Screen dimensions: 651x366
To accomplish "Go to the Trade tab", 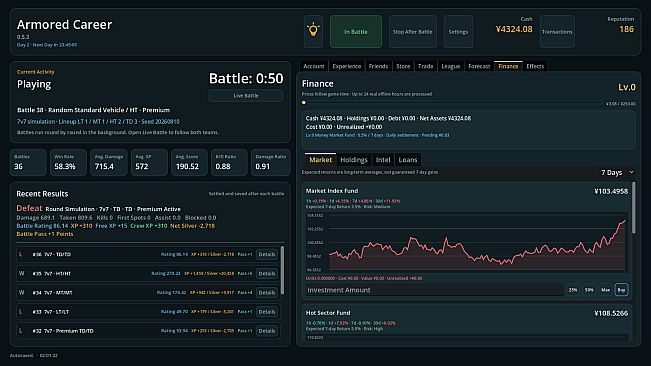I will [x=425, y=66].
